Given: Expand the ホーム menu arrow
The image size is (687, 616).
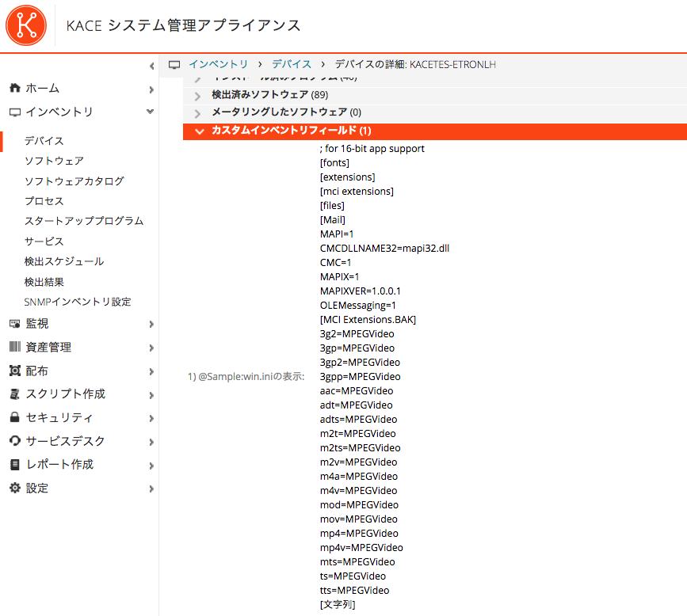Looking at the screenshot, I should [x=151, y=89].
